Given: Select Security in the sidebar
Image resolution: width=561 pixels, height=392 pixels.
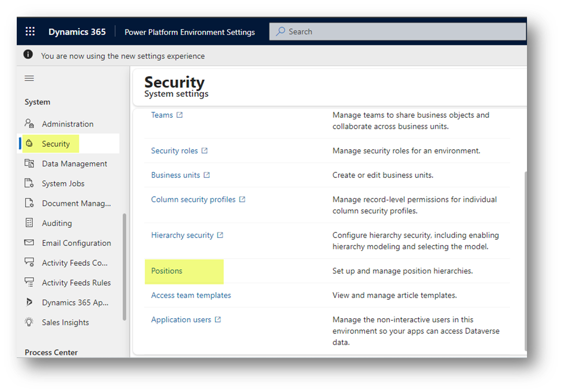Looking at the screenshot, I should point(55,144).
